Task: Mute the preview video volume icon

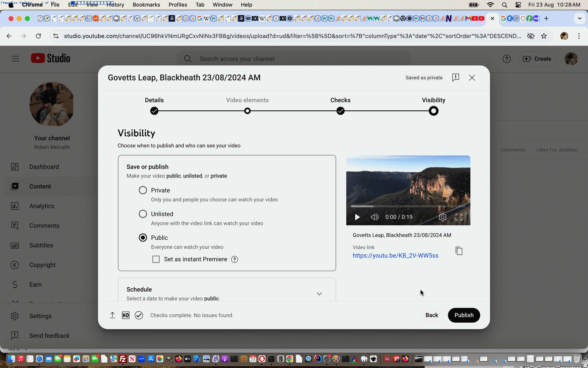Action: [374, 217]
